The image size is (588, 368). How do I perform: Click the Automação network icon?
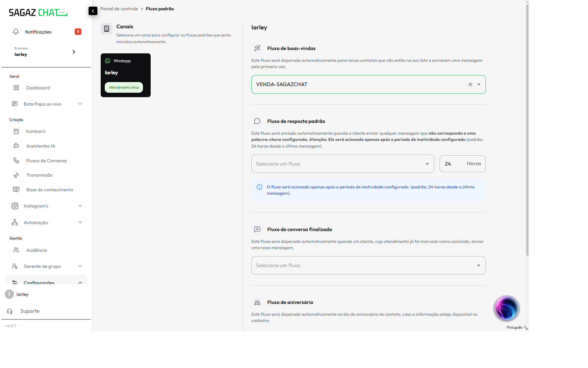15,222
